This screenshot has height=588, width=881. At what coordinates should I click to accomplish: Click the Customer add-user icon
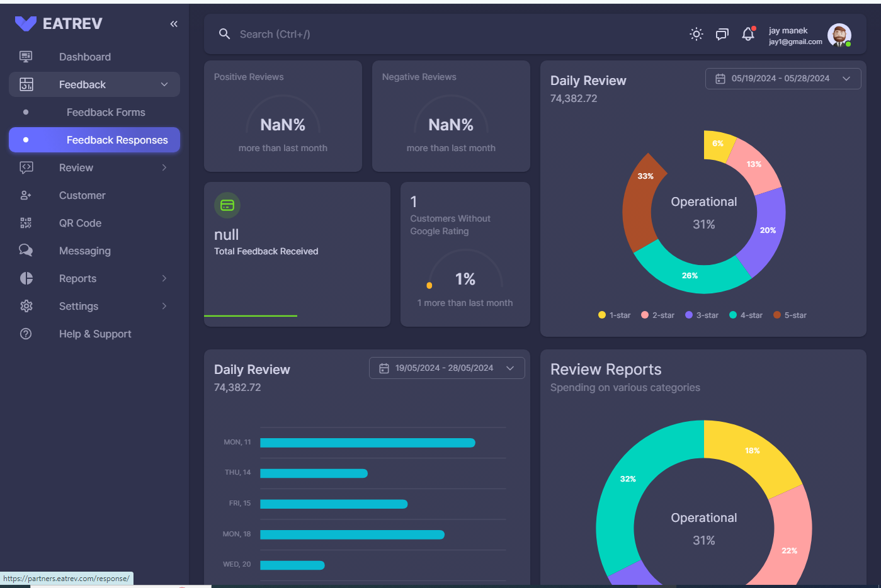(x=26, y=195)
